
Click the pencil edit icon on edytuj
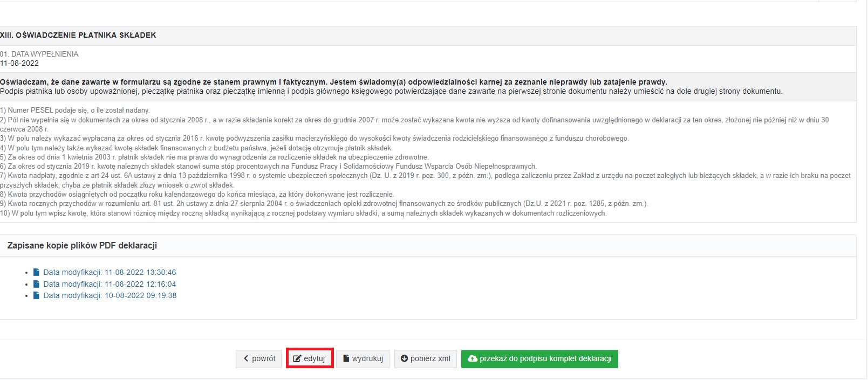(x=297, y=358)
